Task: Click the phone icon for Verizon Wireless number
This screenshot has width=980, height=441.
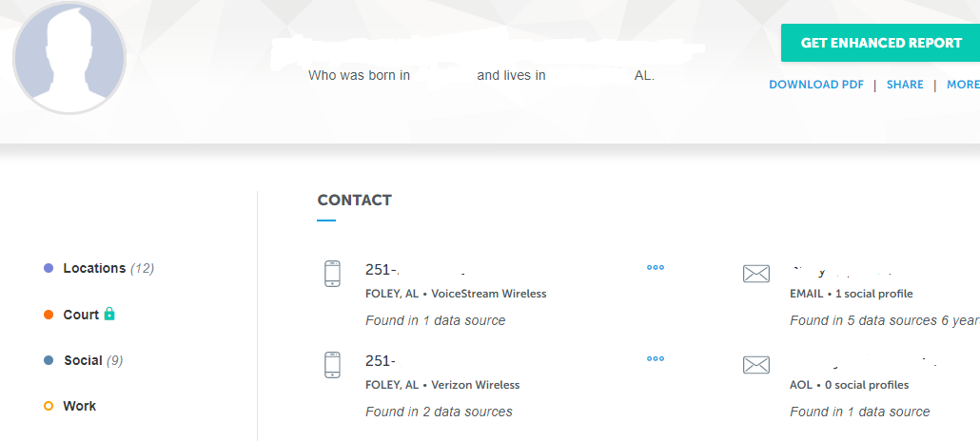Action: tap(332, 364)
